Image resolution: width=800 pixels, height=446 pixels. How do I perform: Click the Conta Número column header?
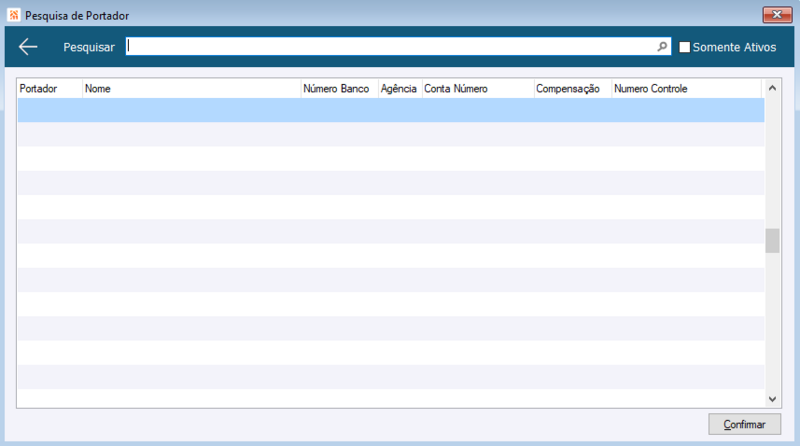click(x=478, y=89)
